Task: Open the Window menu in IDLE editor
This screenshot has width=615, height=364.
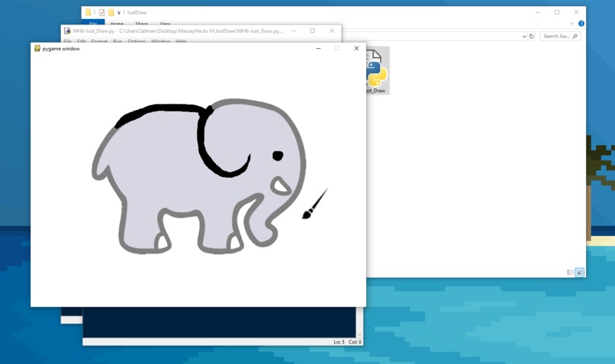Action: [161, 40]
